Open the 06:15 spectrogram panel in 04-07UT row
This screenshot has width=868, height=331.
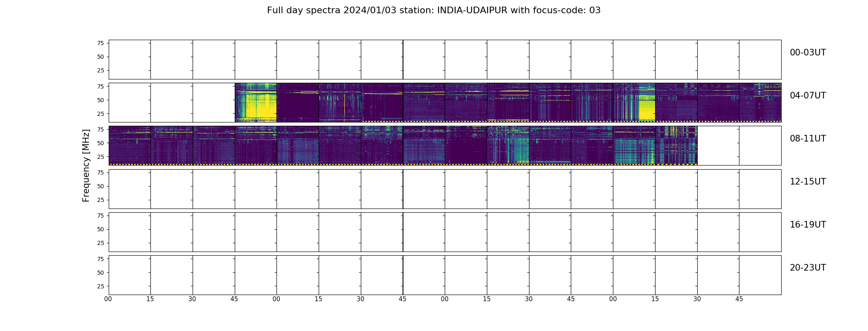tap(508, 103)
